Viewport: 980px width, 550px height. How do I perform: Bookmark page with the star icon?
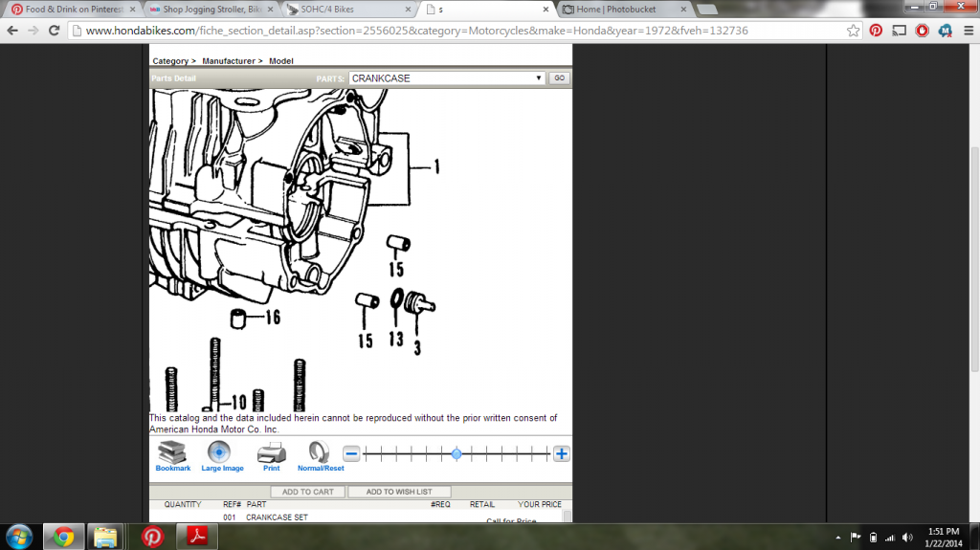tap(853, 31)
